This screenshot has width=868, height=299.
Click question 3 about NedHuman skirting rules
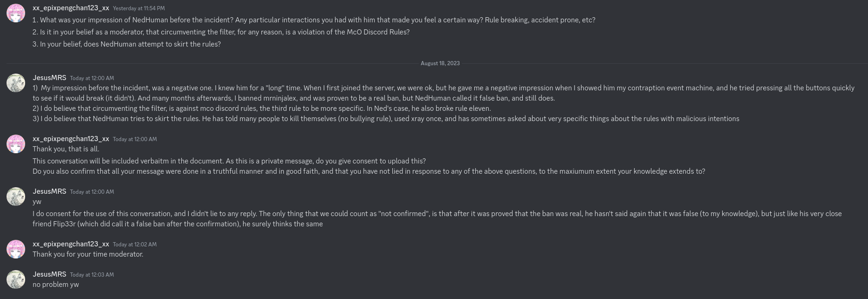tap(127, 44)
